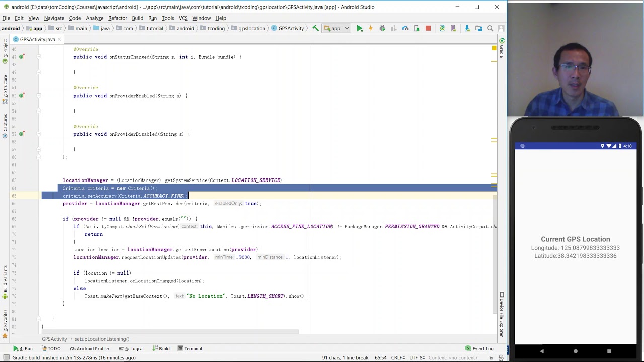Stop the app with the red square
Viewport: 644px width, 362px height.
pyautogui.click(x=428, y=28)
